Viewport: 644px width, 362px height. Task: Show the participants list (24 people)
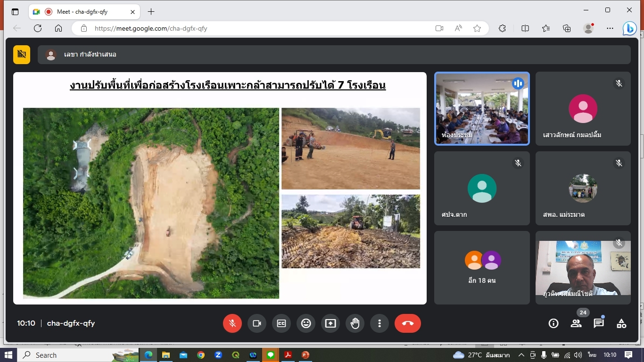point(576,323)
